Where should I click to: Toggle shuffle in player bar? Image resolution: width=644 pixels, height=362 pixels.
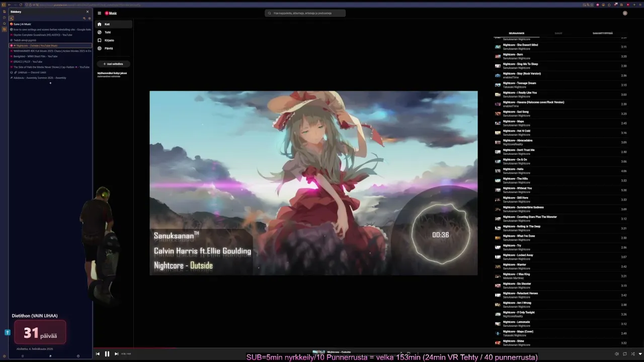[633, 354]
